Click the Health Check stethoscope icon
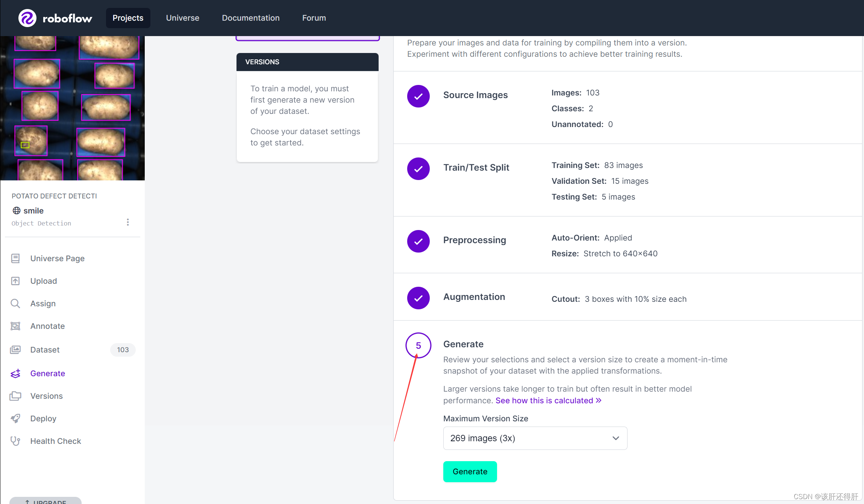864x504 pixels. pyautogui.click(x=15, y=441)
